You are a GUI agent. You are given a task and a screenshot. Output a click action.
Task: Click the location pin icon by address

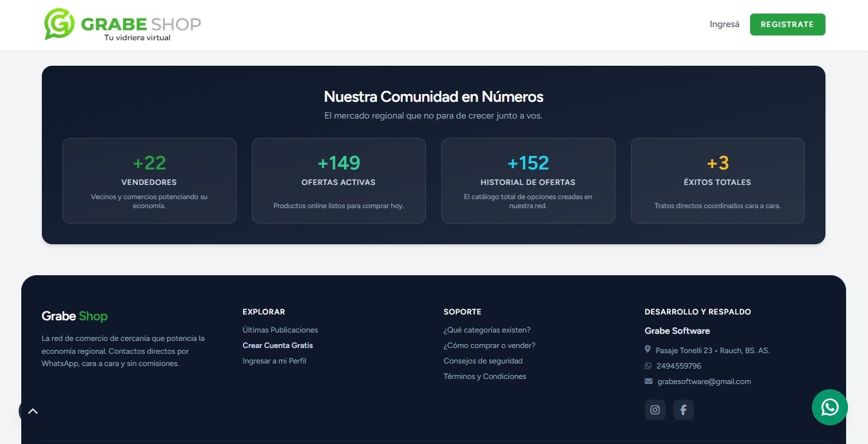point(648,349)
